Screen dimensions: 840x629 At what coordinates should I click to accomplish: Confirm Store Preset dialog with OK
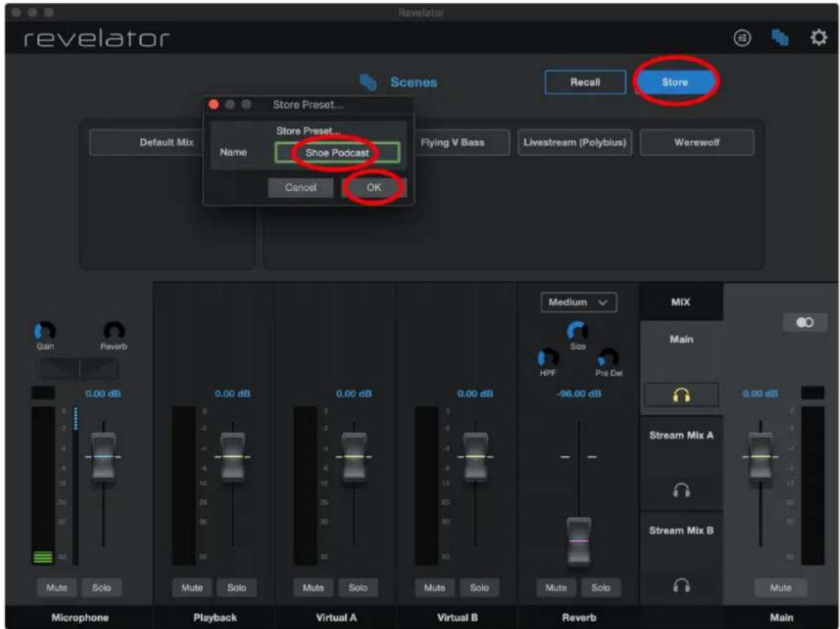coord(374,188)
